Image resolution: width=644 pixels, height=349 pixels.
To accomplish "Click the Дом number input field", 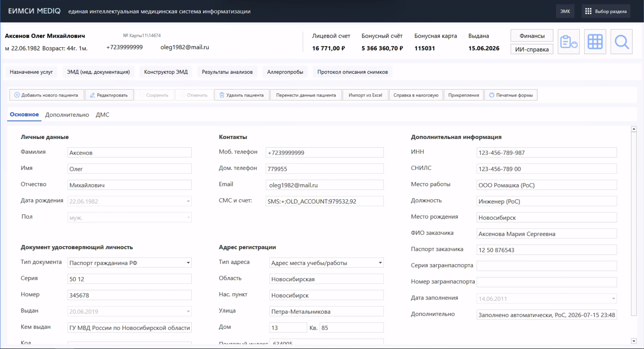I will pyautogui.click(x=288, y=328).
